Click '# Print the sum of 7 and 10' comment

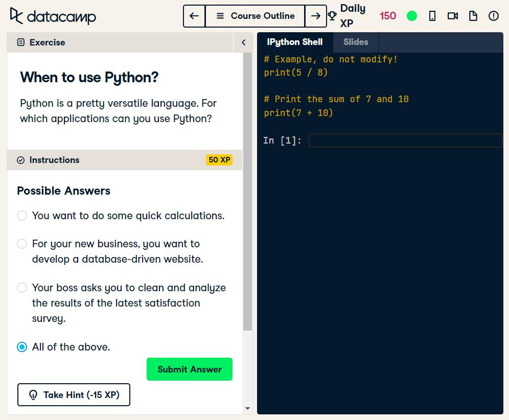(336, 99)
